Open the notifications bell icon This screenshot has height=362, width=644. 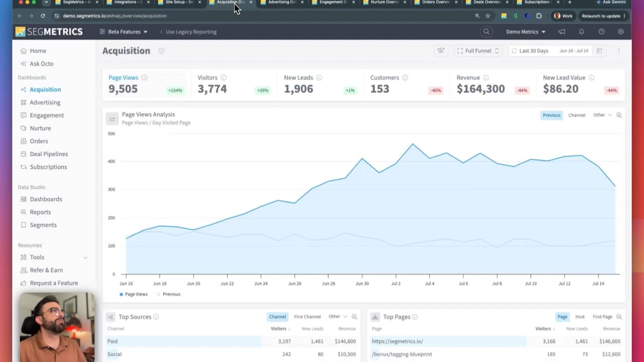[582, 32]
